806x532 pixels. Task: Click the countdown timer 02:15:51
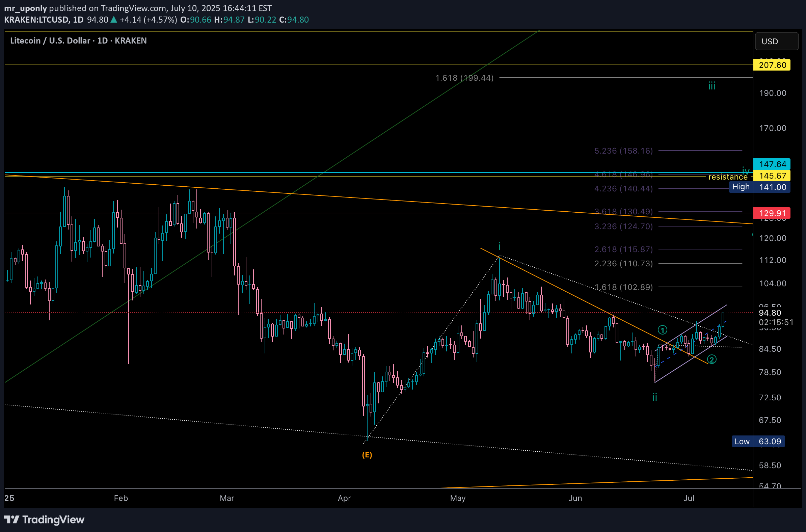(x=776, y=322)
